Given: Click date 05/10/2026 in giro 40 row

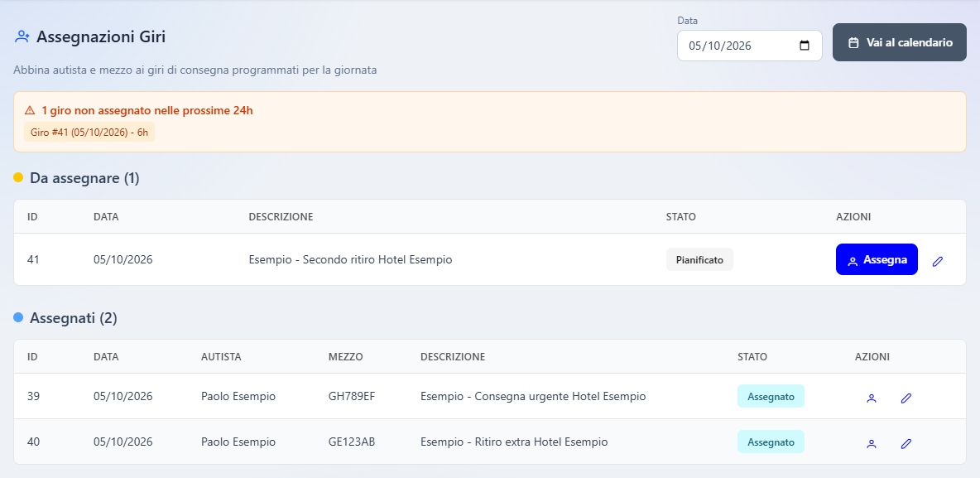Looking at the screenshot, I should point(123,442).
